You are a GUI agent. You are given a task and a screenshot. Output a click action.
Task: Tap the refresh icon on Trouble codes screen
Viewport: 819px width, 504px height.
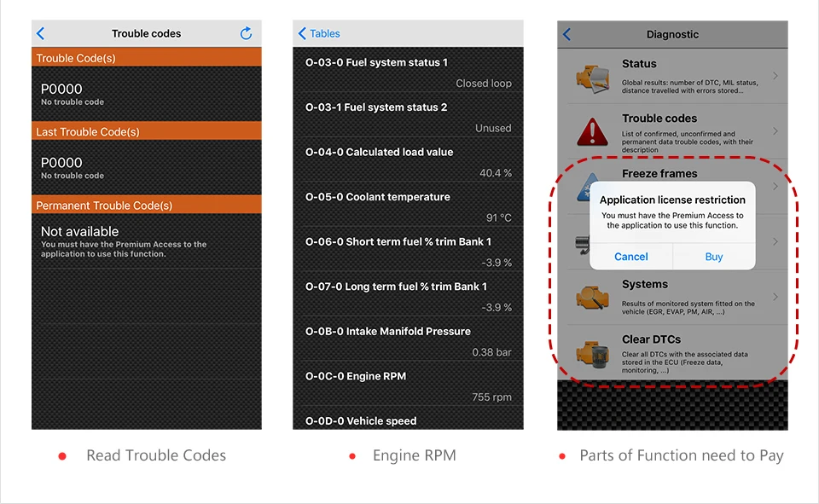pyautogui.click(x=247, y=33)
